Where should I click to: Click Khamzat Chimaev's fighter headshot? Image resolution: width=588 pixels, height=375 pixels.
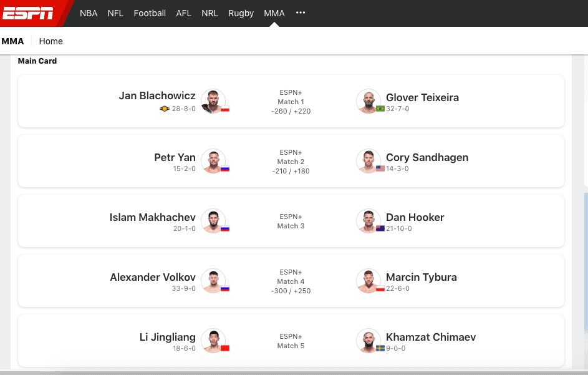click(x=369, y=340)
